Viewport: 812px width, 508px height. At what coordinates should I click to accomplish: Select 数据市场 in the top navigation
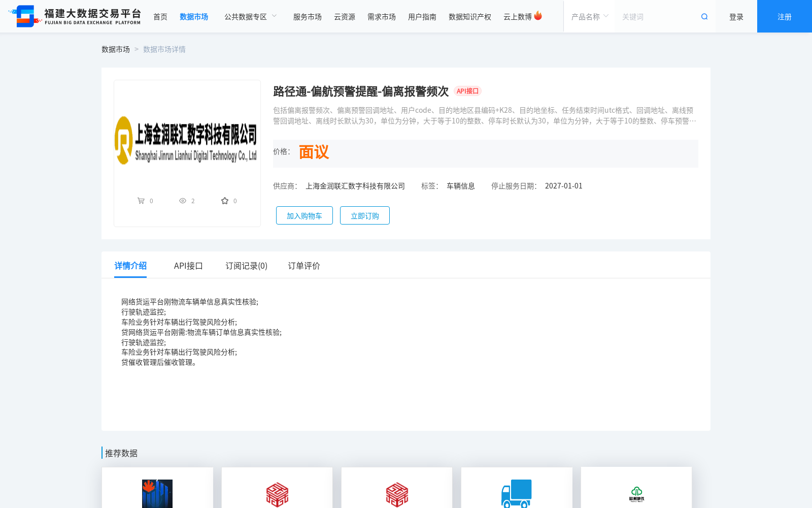(x=194, y=17)
